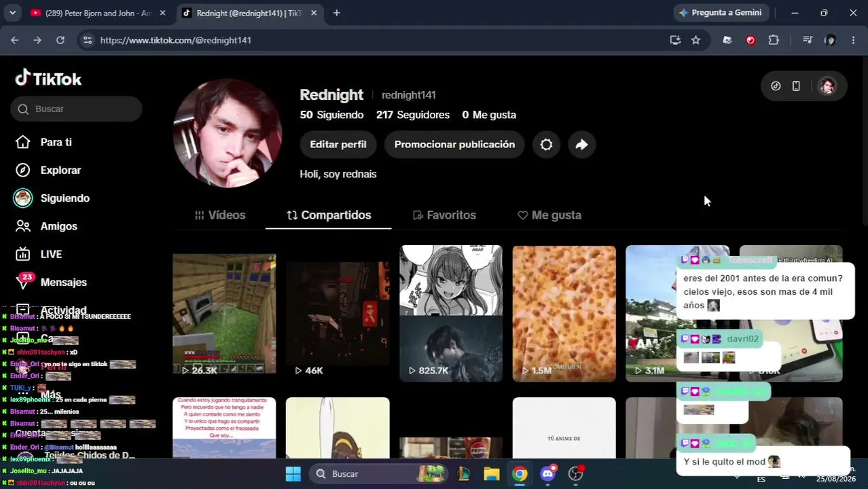This screenshot has width=868, height=489.
Task: Open the TÚ ANIME DE video
Action: pyautogui.click(x=564, y=428)
